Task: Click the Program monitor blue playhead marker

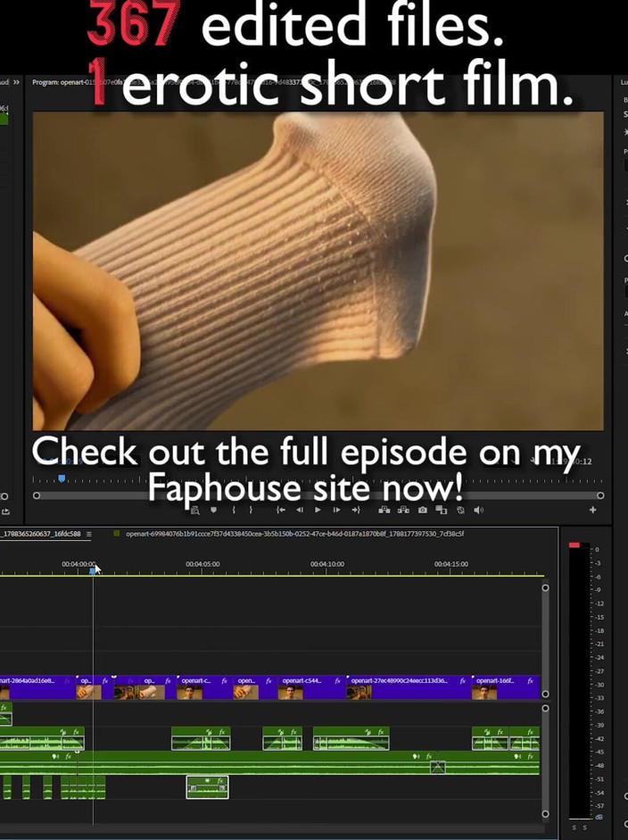Action: click(62, 478)
